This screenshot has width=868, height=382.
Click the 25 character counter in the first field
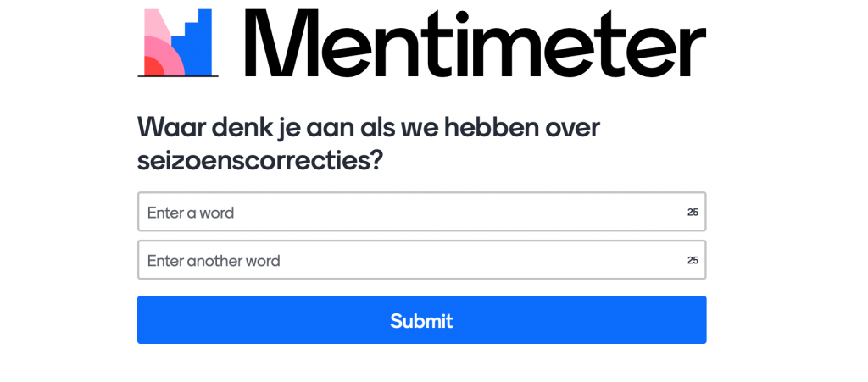point(693,213)
